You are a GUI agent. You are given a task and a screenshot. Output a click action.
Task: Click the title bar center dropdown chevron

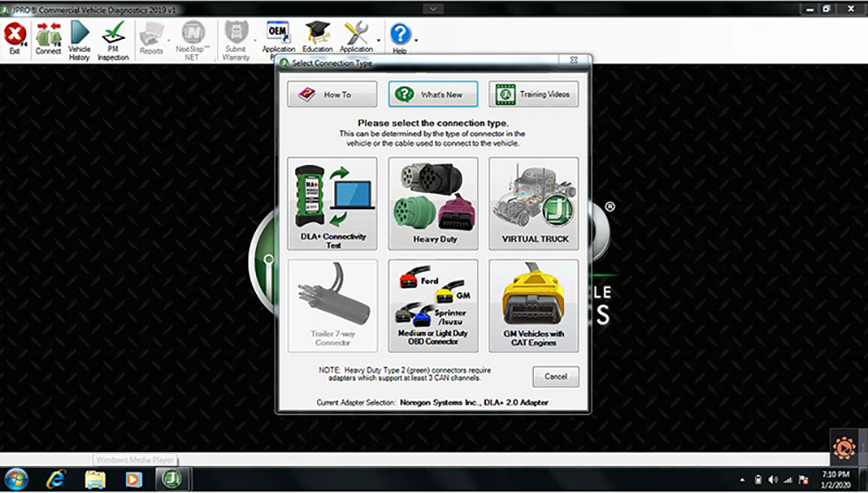point(433,9)
